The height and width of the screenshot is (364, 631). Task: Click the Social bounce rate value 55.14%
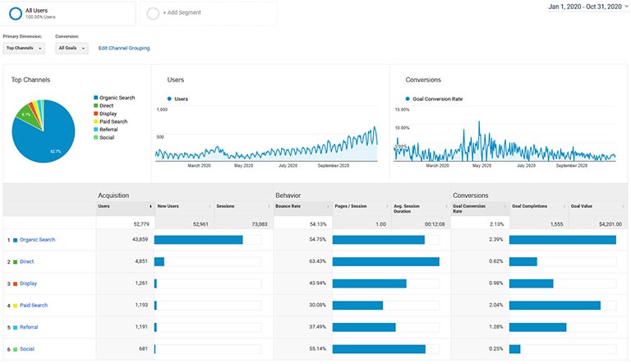[317, 348]
